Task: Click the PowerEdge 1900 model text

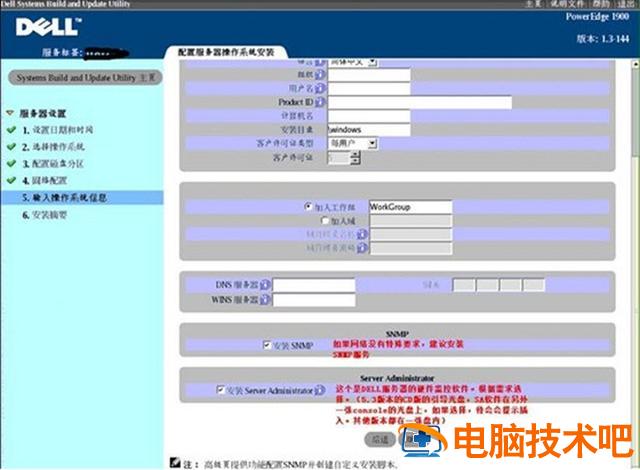Action: point(597,17)
